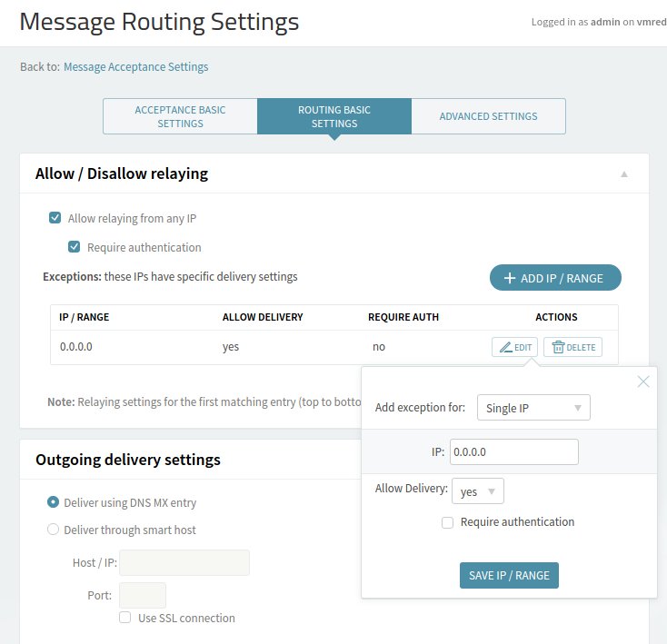Select Deliver through smart host option
The width and height of the screenshot is (667, 644).
(x=53, y=530)
